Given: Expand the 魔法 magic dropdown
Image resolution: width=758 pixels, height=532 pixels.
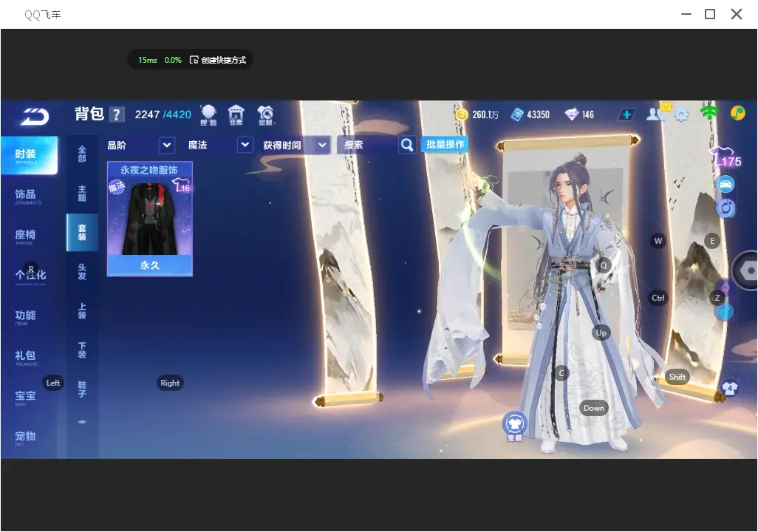Looking at the screenshot, I should coord(245,145).
